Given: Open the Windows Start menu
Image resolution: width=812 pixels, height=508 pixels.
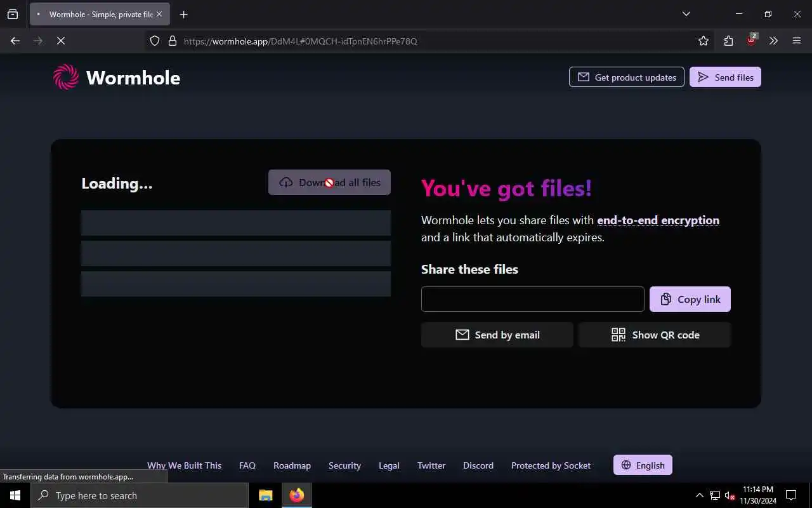Looking at the screenshot, I should 15,495.
